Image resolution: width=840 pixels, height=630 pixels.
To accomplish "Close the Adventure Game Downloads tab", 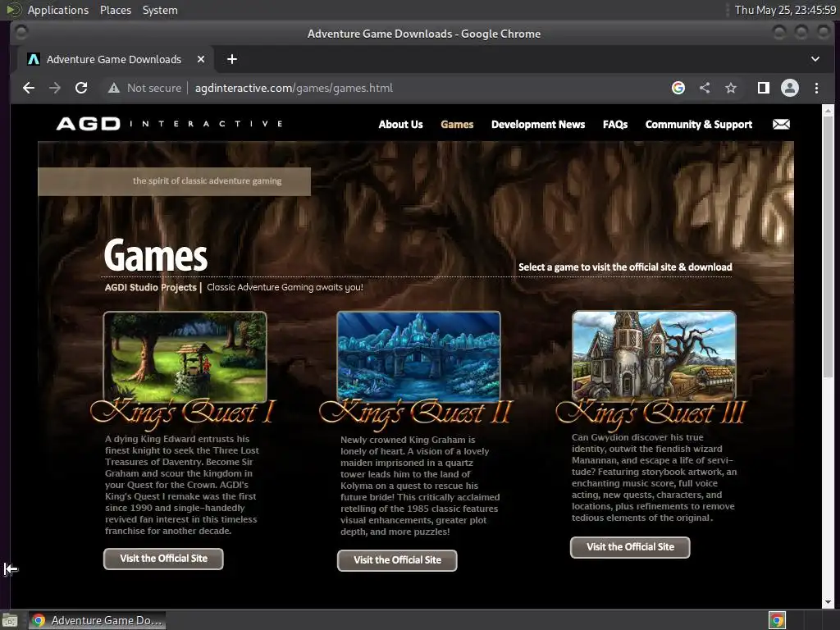I will point(201,59).
